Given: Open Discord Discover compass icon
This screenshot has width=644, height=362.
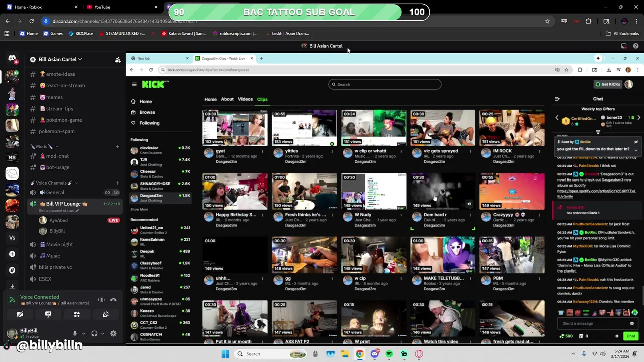Looking at the screenshot, I should point(12,270).
